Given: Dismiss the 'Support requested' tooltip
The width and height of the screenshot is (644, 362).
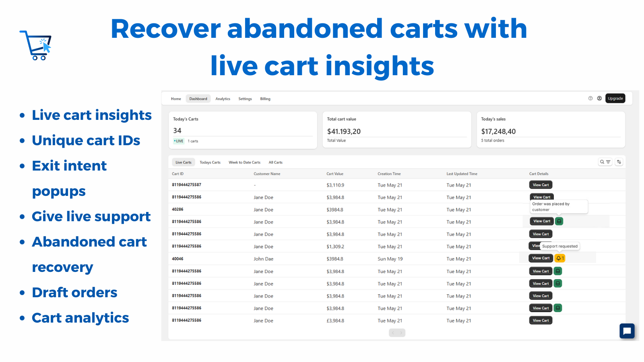Looking at the screenshot, I should [559, 246].
